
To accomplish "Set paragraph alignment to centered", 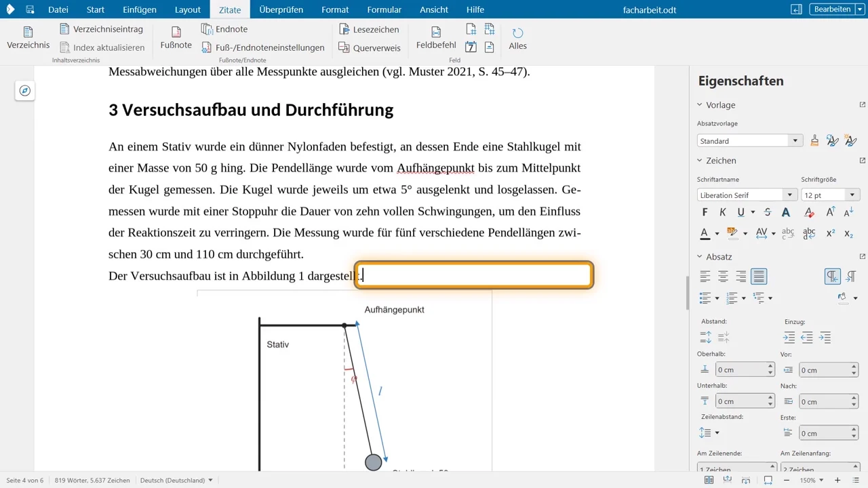I will click(723, 277).
